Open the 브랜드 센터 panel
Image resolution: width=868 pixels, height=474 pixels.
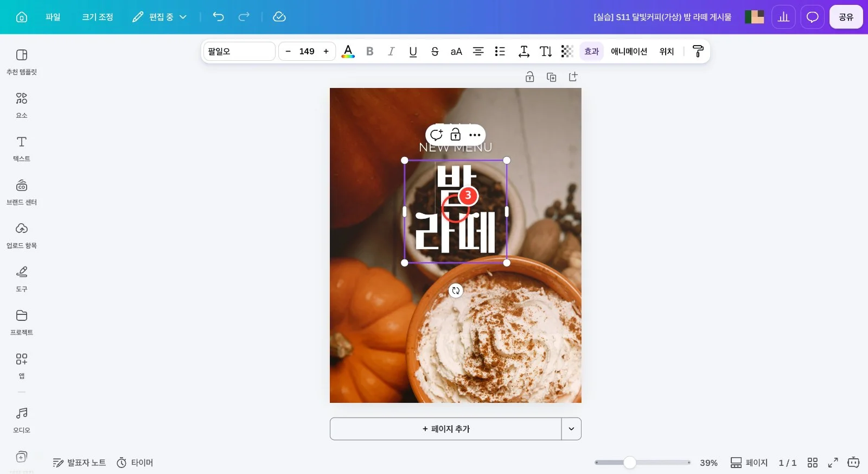click(22, 192)
